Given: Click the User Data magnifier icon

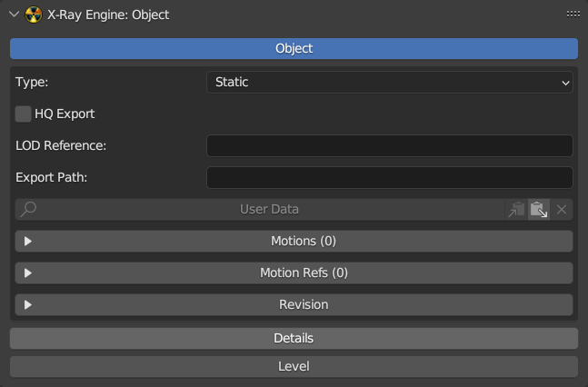Looking at the screenshot, I should [28, 210].
